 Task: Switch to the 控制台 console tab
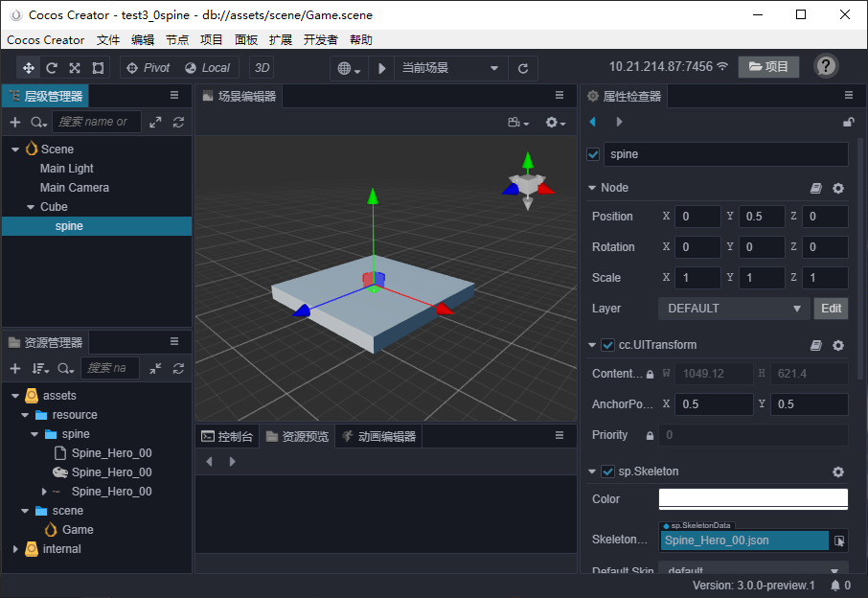[x=227, y=436]
